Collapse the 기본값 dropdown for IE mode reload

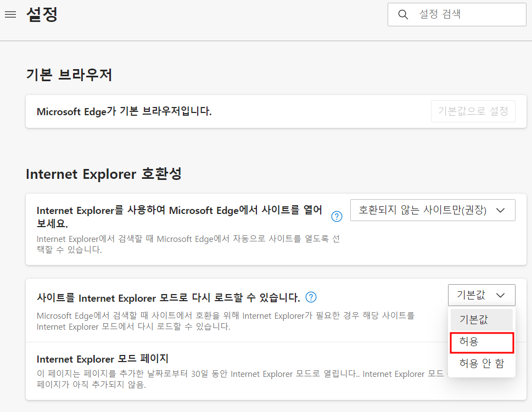(x=481, y=295)
